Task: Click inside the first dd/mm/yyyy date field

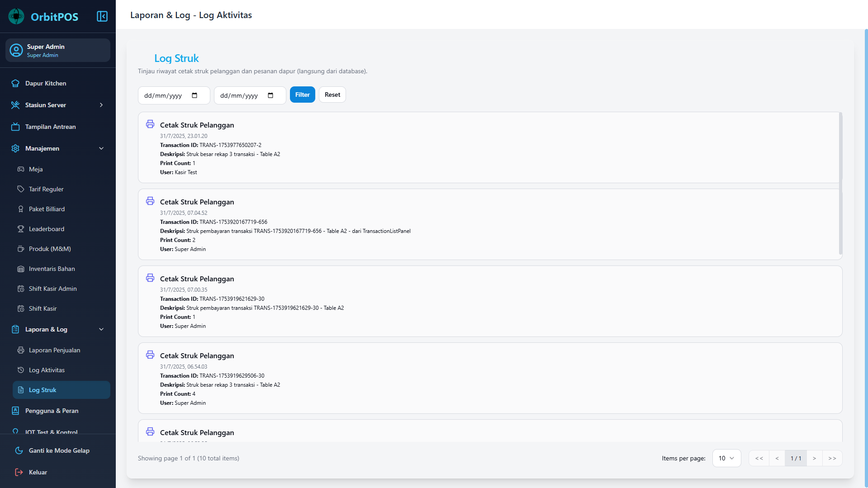Action: pyautogui.click(x=167, y=95)
